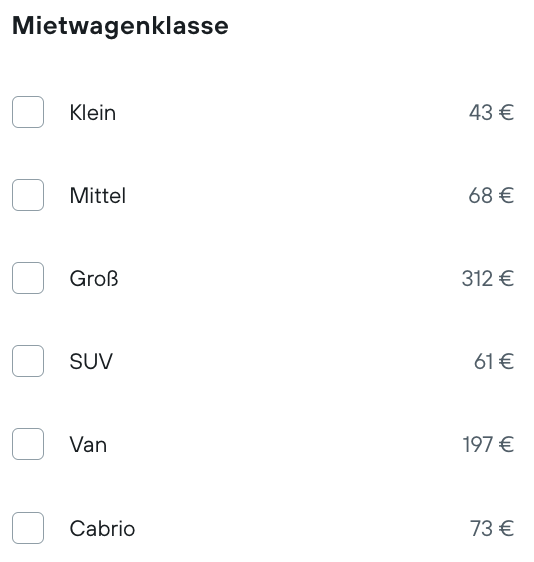Image resolution: width=534 pixels, height=562 pixels.
Task: Click the SUV label text
Action: (x=91, y=362)
